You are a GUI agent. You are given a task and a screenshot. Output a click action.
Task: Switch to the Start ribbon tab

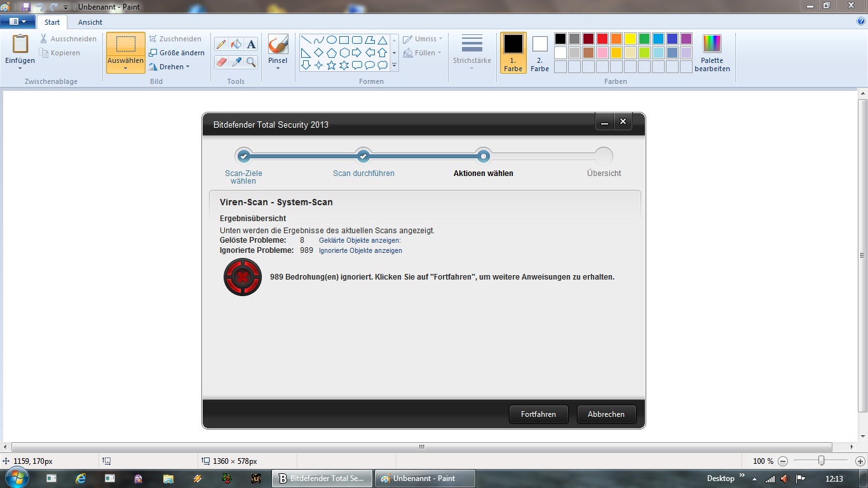click(52, 22)
